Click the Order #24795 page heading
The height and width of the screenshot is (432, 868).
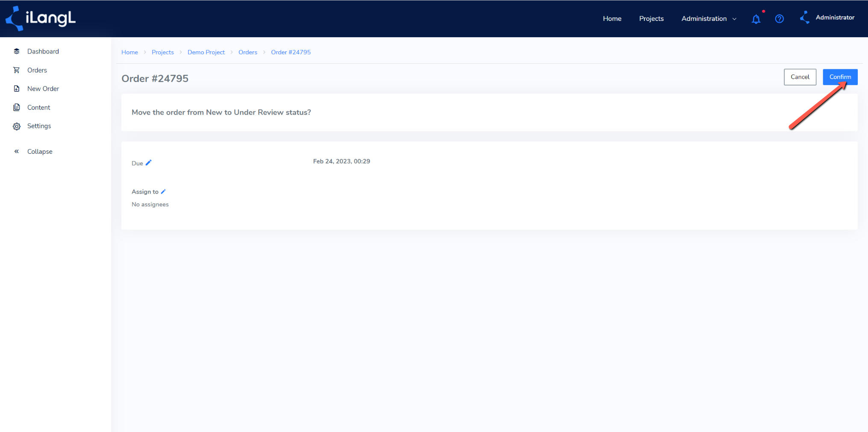155,79
